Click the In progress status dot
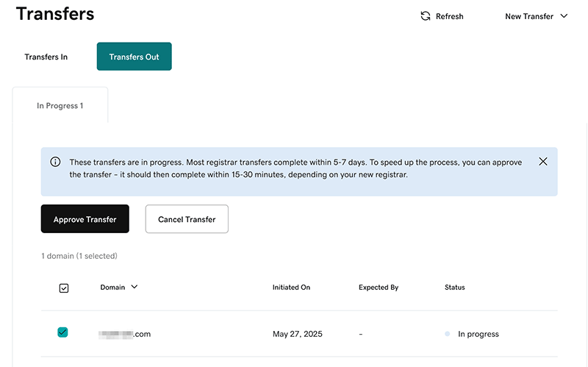 (448, 334)
